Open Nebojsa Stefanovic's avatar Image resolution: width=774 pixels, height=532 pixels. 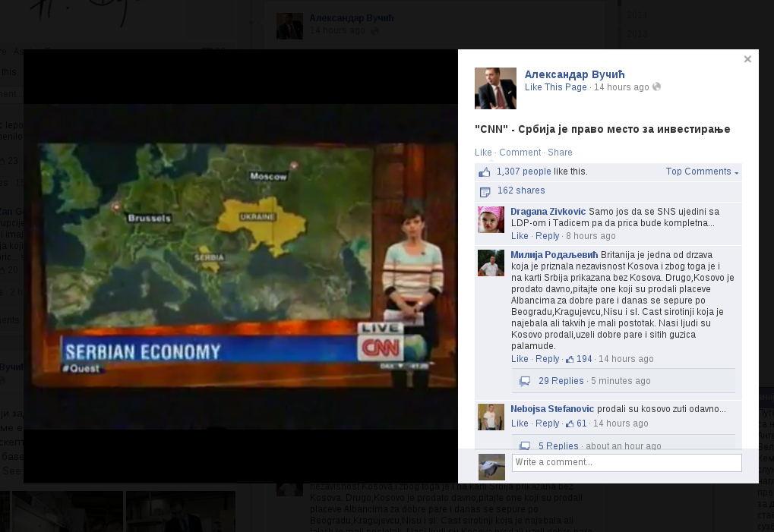(491, 417)
